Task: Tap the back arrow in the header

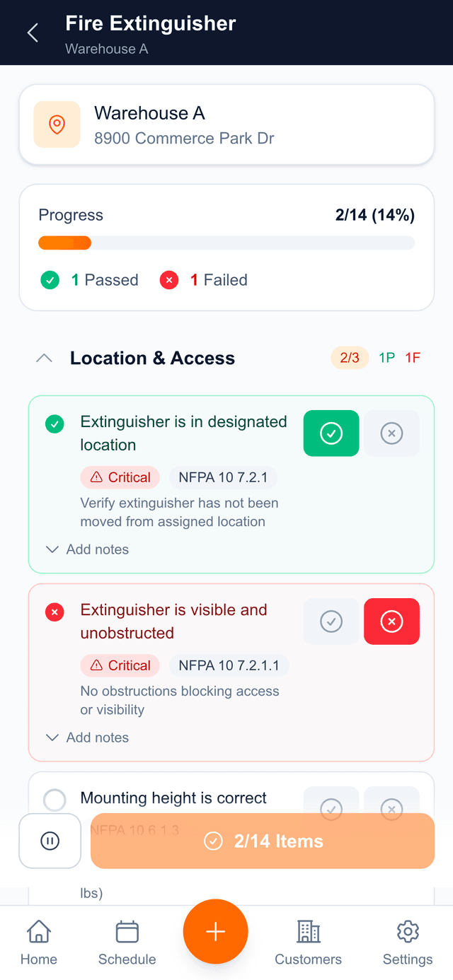Action: [33, 32]
